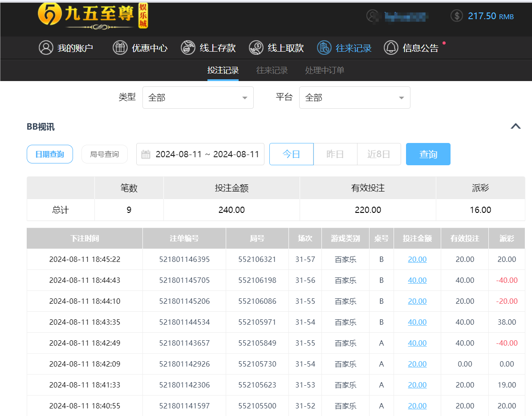The width and height of the screenshot is (532, 416).
Task: Switch to the 处理中订单 tab
Action: (x=325, y=70)
